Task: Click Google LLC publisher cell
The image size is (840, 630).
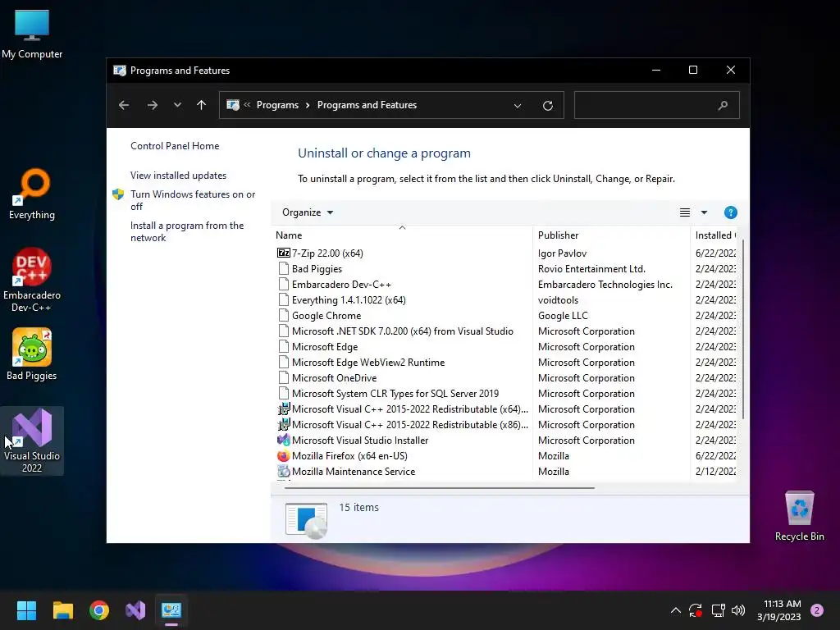Action: coord(563,315)
